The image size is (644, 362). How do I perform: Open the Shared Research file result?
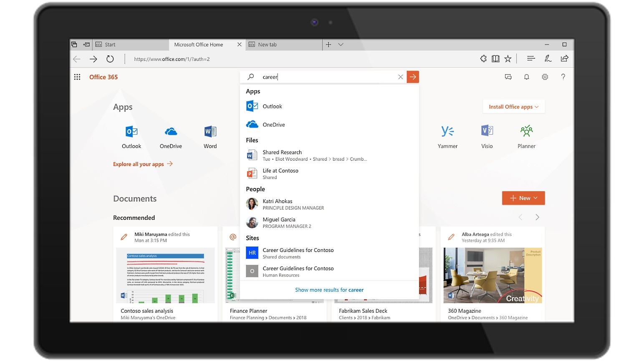329,155
